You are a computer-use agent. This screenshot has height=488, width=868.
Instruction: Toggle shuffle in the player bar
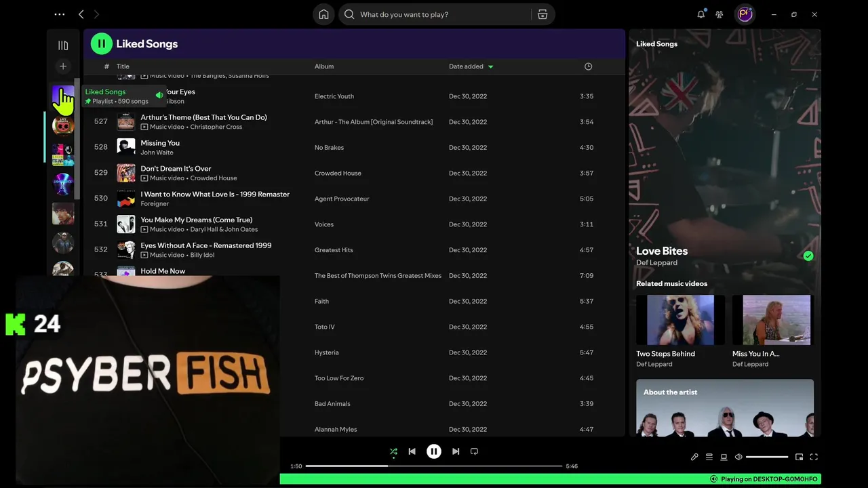[x=393, y=451]
